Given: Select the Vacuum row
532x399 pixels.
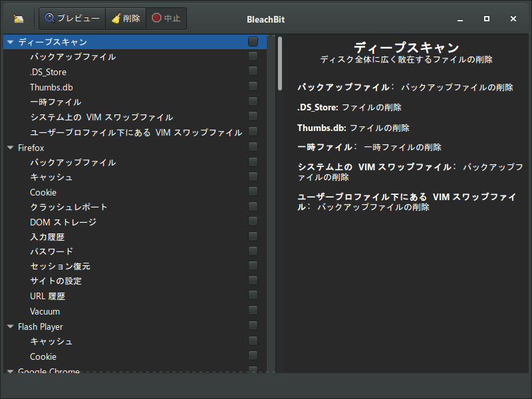Looking at the screenshot, I should point(135,311).
